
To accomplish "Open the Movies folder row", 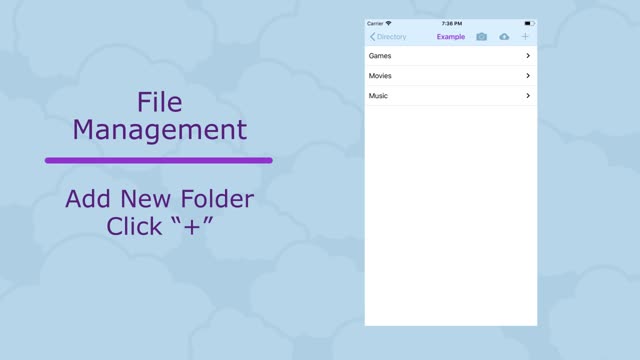I will pyautogui.click(x=451, y=76).
